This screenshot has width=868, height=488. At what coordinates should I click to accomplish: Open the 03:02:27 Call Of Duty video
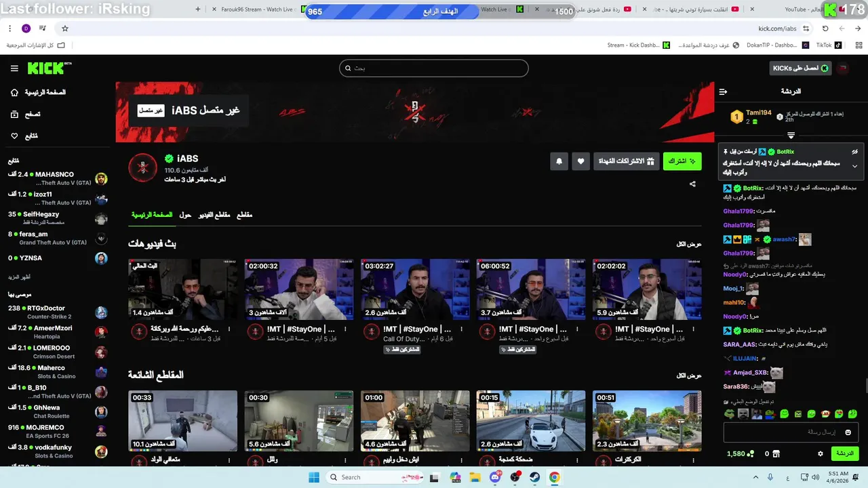point(415,289)
